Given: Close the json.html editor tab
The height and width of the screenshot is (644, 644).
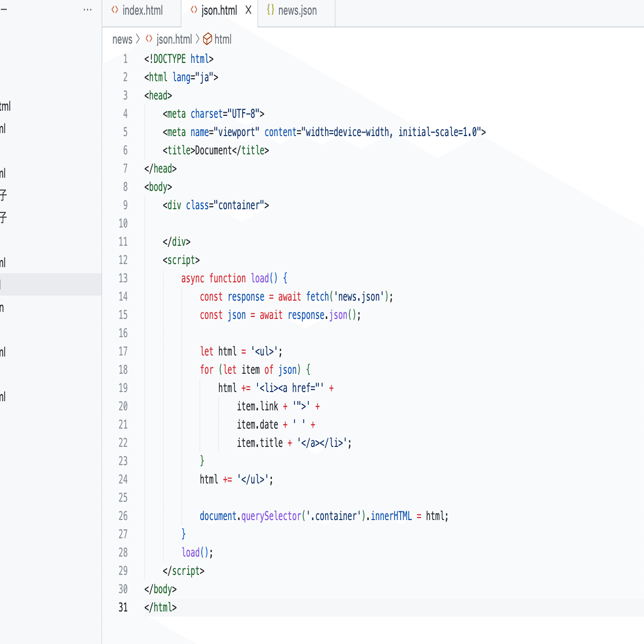Looking at the screenshot, I should [x=248, y=10].
